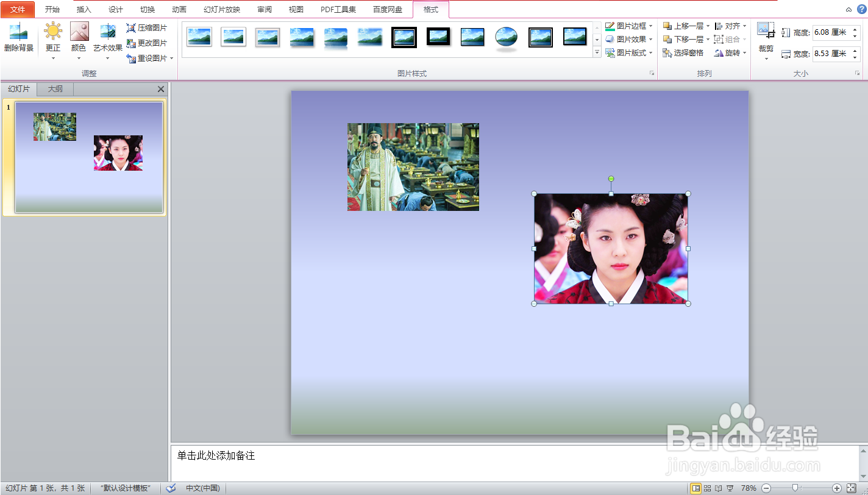The image size is (868, 495).
Task: Switch to the 幻灯片放映 slide show tab
Action: click(222, 10)
